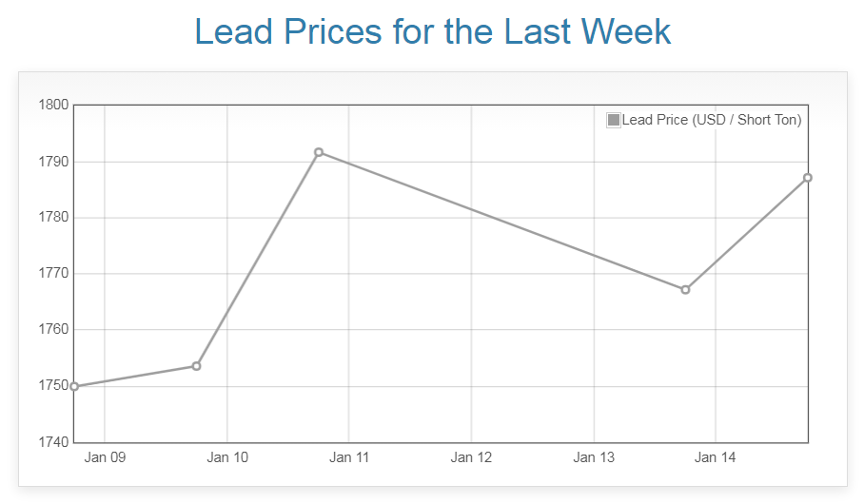This screenshot has height=504, width=864.
Task: Click the Jan 09 x-axis label
Action: (x=105, y=457)
